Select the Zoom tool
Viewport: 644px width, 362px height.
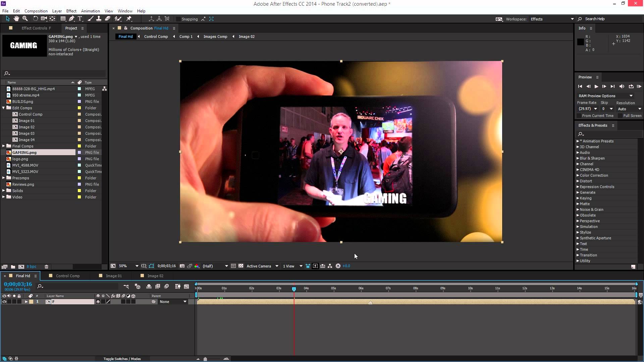(25, 19)
